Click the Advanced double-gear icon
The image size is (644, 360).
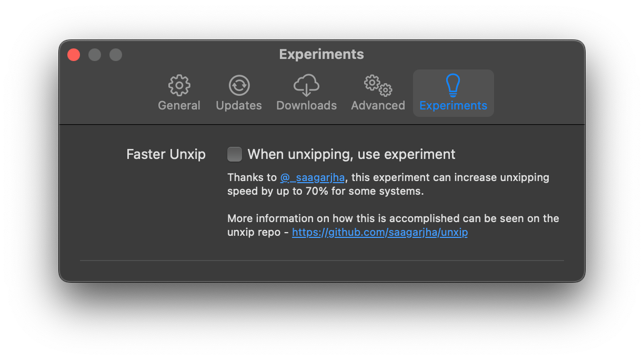click(x=378, y=85)
